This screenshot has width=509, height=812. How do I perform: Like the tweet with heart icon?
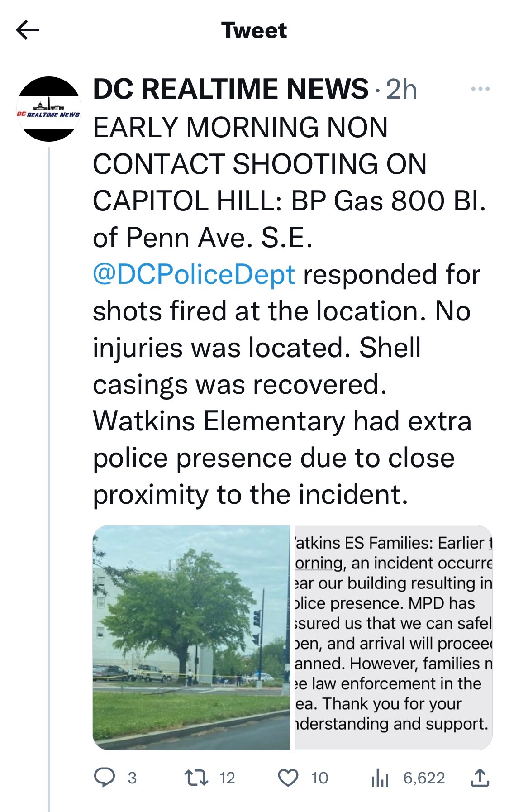(288, 778)
